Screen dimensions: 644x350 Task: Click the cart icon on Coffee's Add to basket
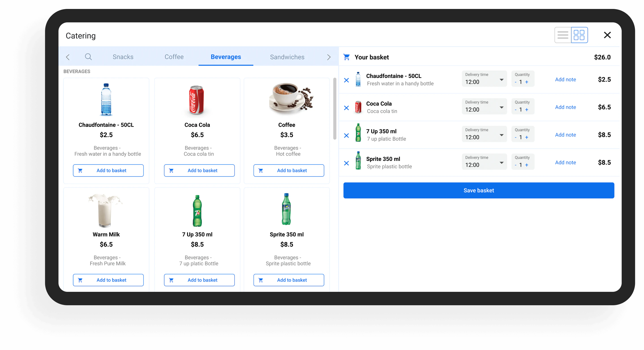coord(261,170)
